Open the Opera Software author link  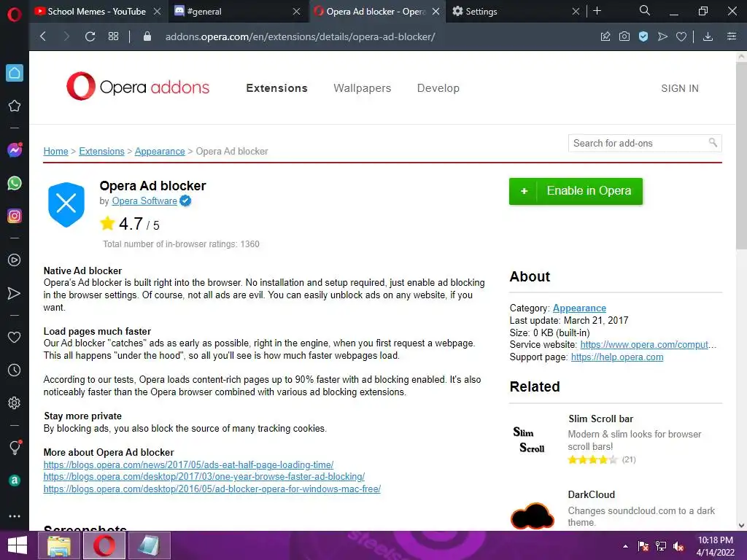click(144, 201)
